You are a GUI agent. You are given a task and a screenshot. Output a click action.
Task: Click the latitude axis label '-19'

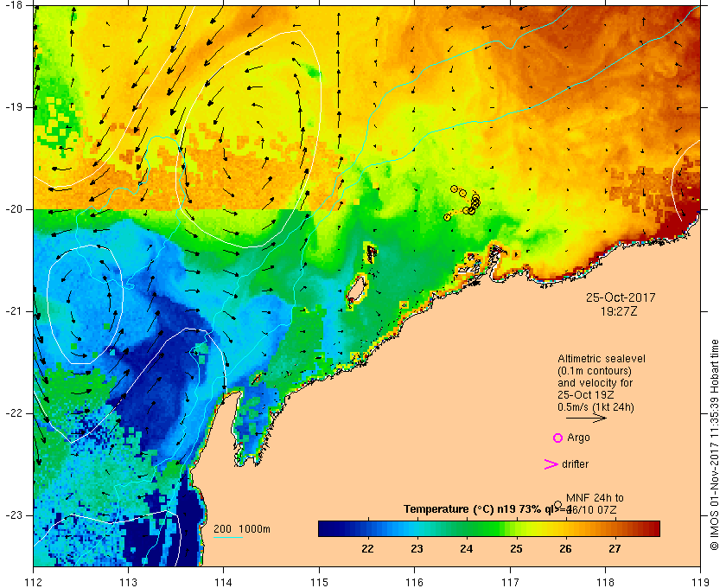[14, 107]
